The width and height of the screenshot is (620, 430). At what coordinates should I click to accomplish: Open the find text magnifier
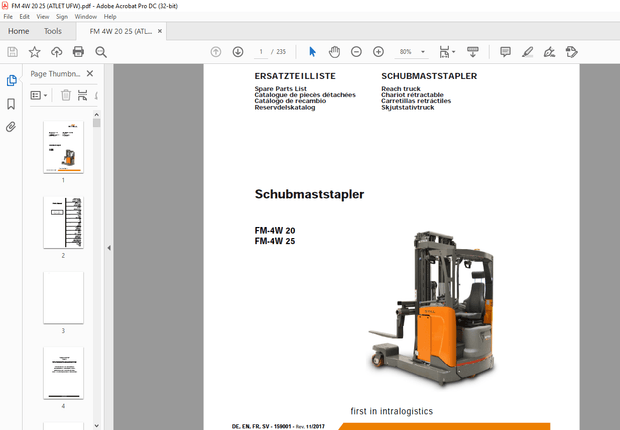pos(101,52)
